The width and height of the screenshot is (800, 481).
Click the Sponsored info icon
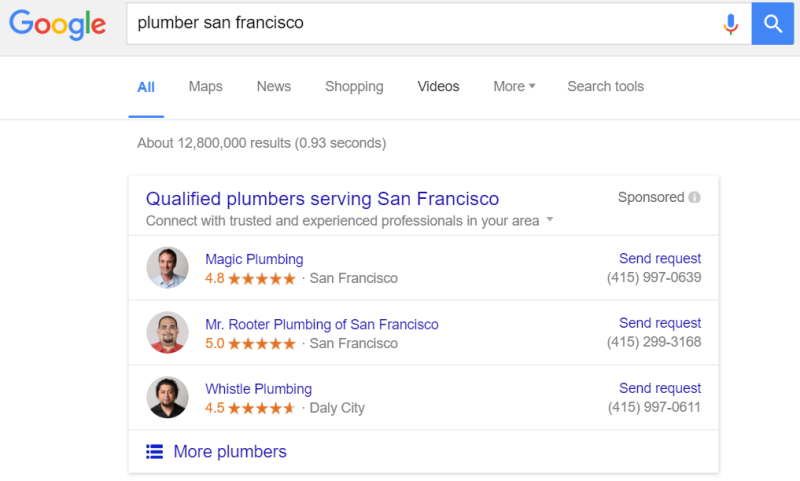[x=694, y=197]
